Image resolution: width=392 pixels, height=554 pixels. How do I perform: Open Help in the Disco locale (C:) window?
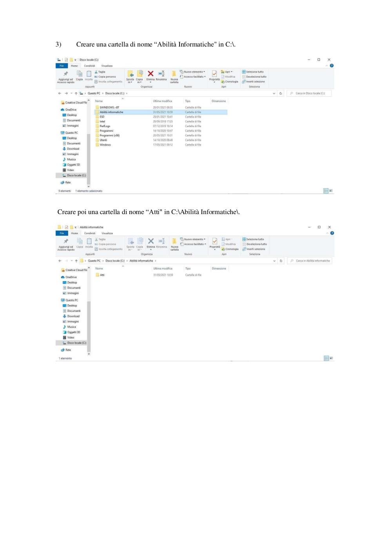(x=332, y=65)
